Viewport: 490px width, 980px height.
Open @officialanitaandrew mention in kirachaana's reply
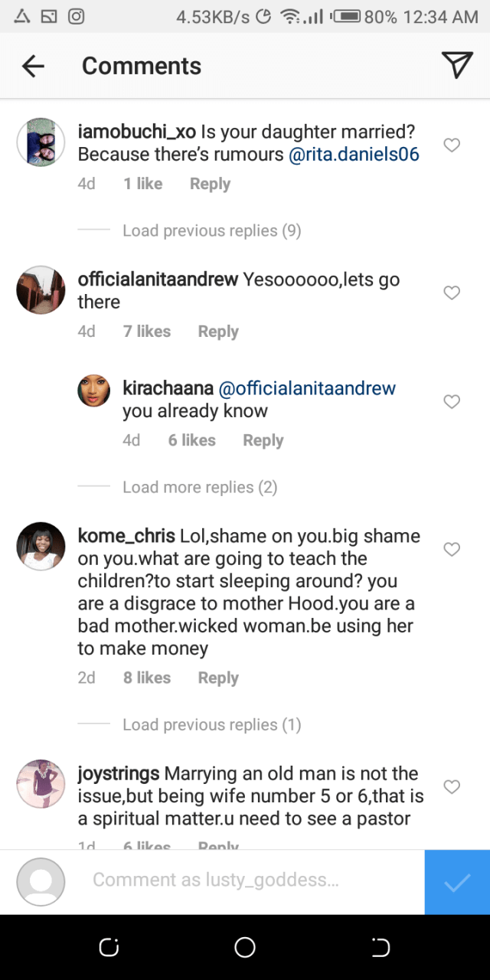[x=307, y=388]
